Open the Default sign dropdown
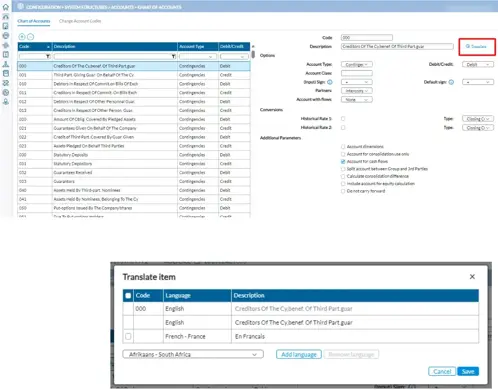Screen dimensions: 498x390 pyautogui.click(x=478, y=82)
